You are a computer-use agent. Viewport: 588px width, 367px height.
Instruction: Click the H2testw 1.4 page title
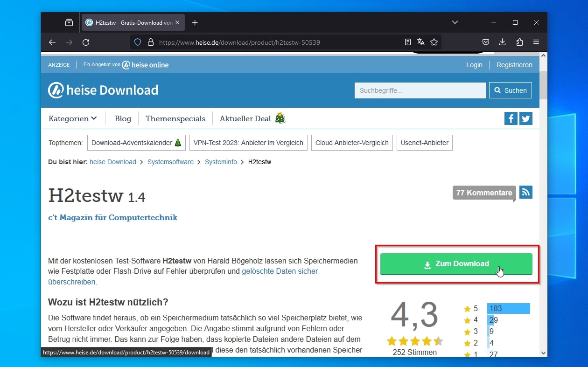coord(97,196)
